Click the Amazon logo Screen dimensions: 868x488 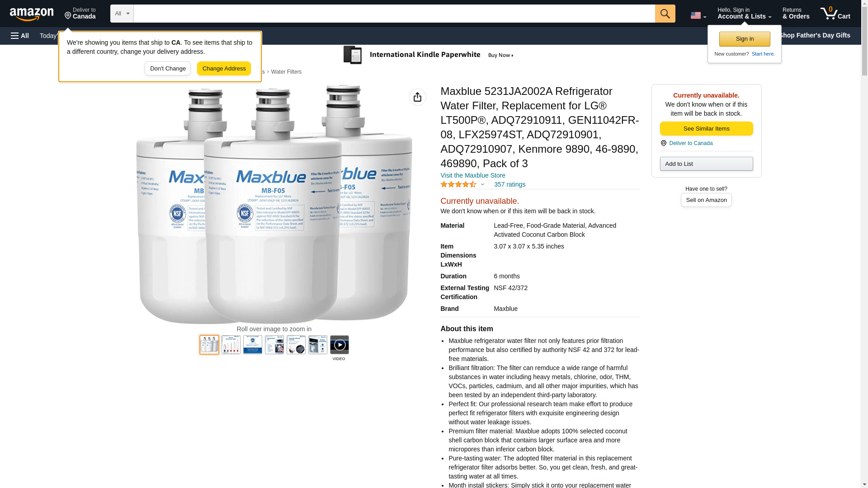[32, 14]
